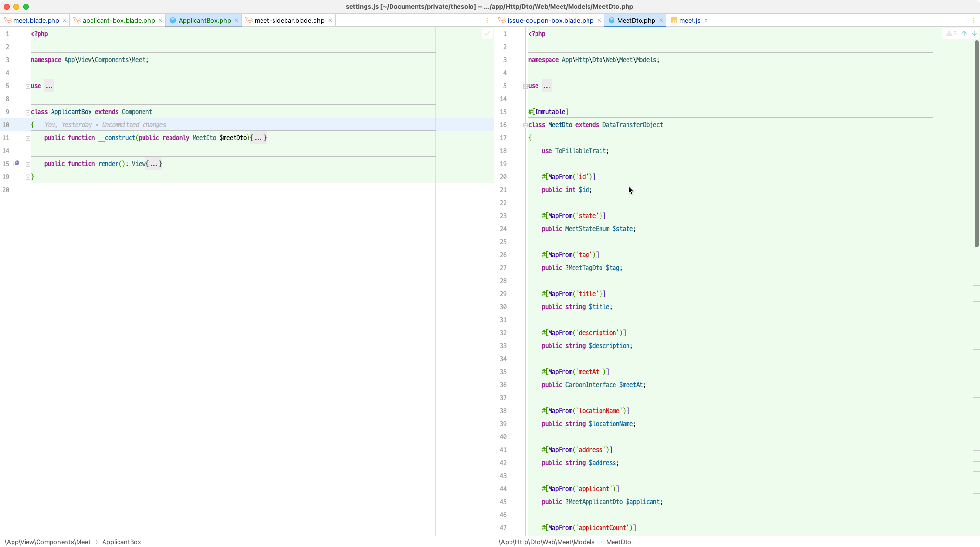Open the meet.js tab
980x547 pixels.
click(689, 20)
